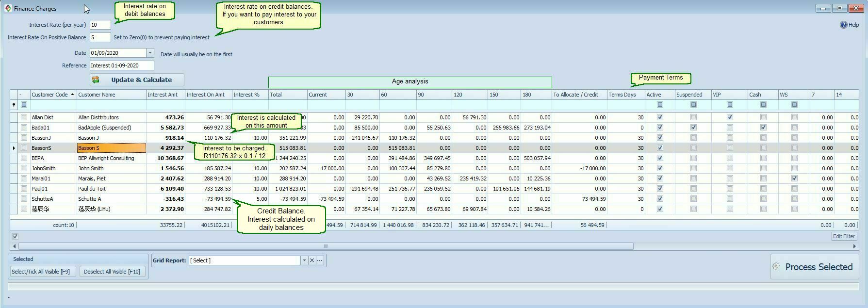The width and height of the screenshot is (868, 308).
Task: Click the Suspended filter checkbox in filter row
Action: tap(693, 105)
